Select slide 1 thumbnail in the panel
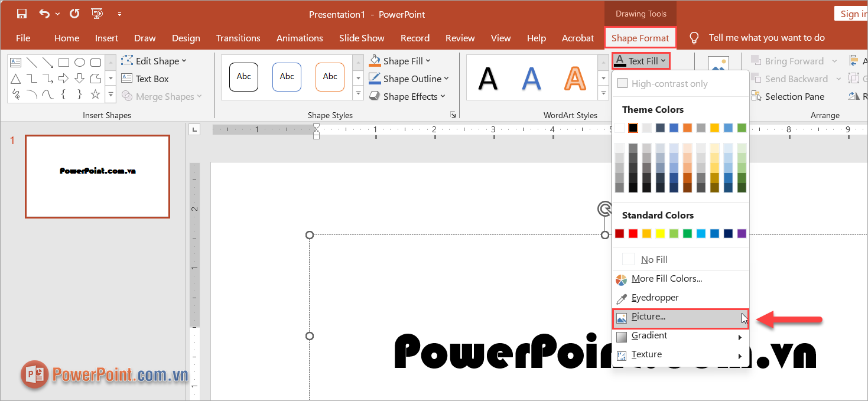The image size is (868, 401). tap(97, 176)
